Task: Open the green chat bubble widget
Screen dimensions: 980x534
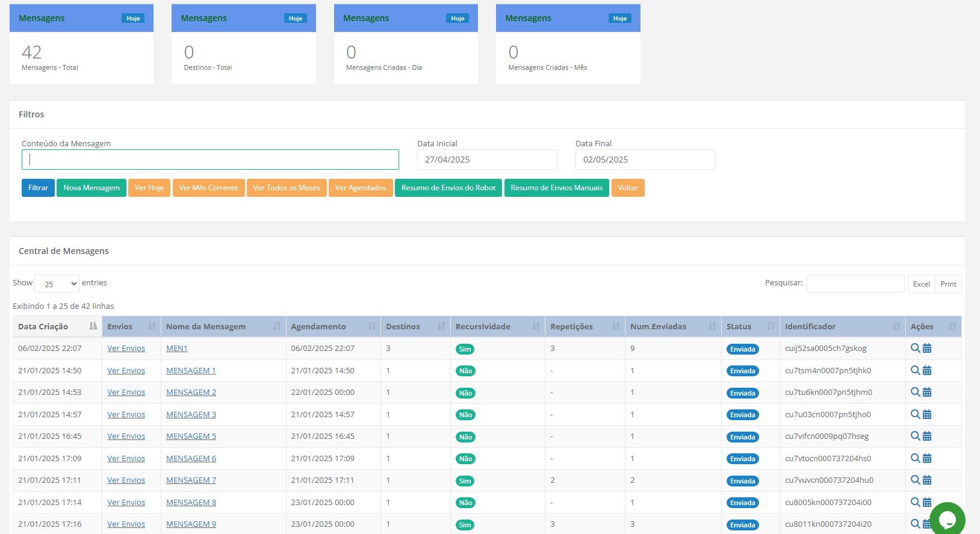Action: click(947, 519)
